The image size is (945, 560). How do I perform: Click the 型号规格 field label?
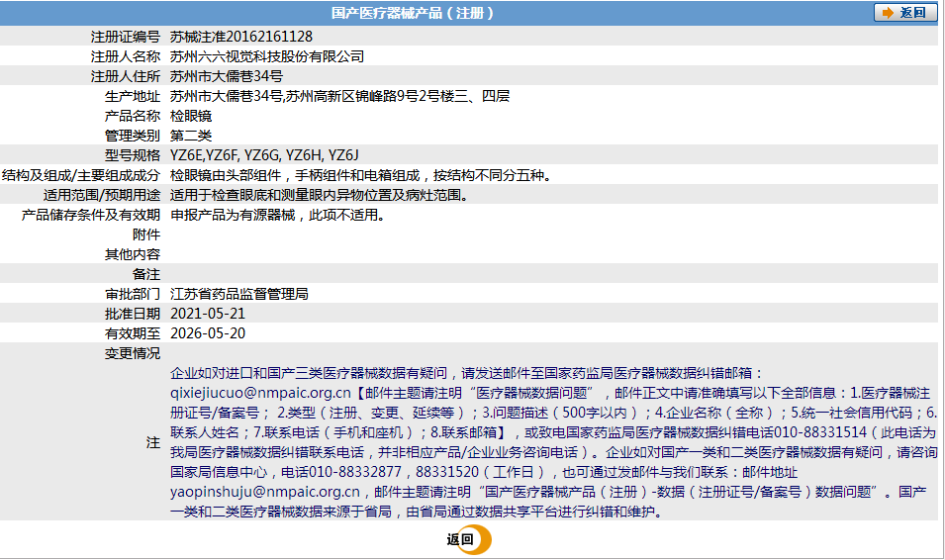133,155
